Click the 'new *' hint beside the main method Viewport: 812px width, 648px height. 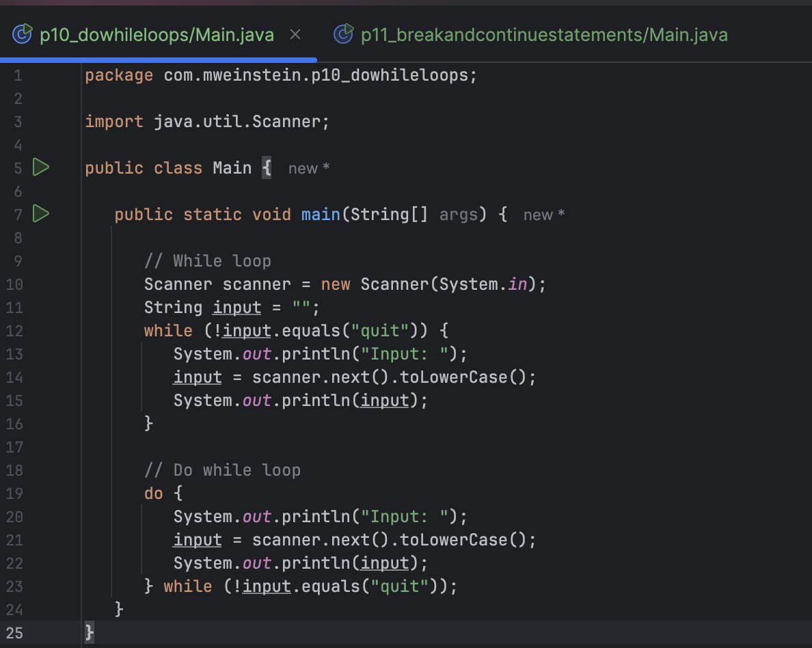point(543,214)
